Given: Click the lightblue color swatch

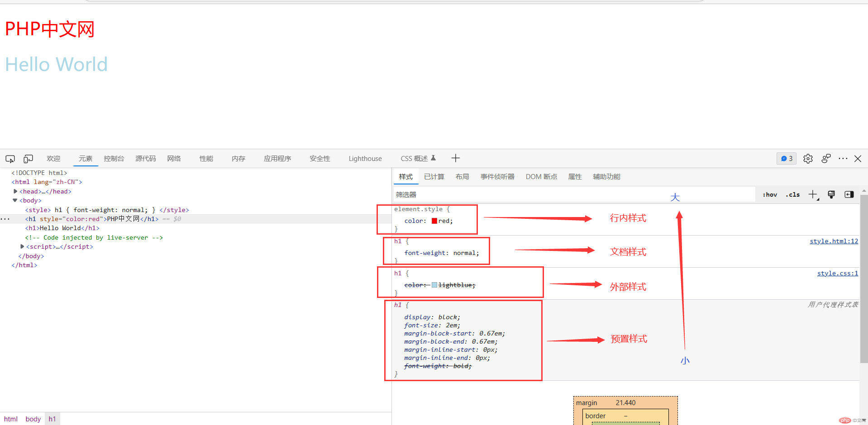Looking at the screenshot, I should 434,285.
